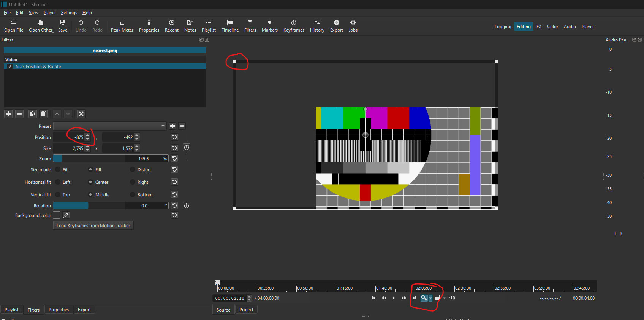Switch to the Audio layout

click(x=570, y=27)
